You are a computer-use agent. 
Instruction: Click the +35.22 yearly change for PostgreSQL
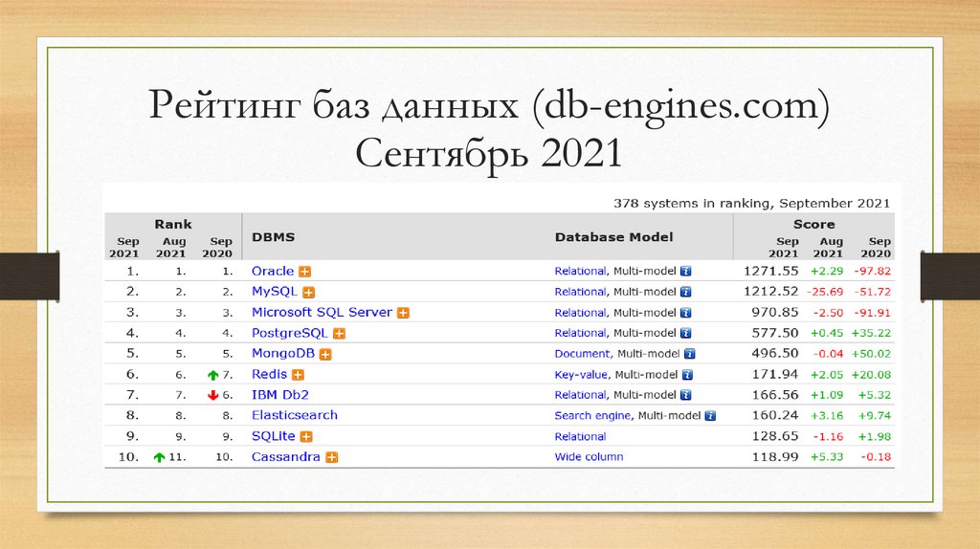[871, 333]
